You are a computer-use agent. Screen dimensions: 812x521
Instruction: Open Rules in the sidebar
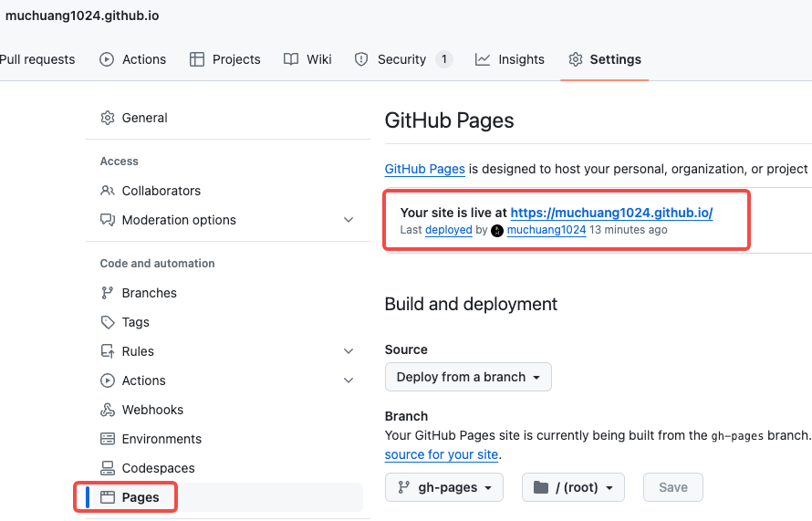point(228,351)
